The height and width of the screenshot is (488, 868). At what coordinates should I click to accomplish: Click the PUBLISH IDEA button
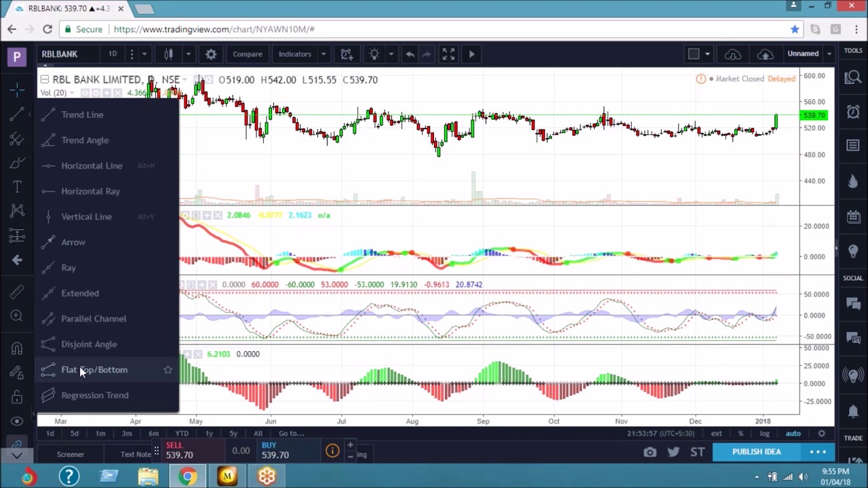[756, 452]
